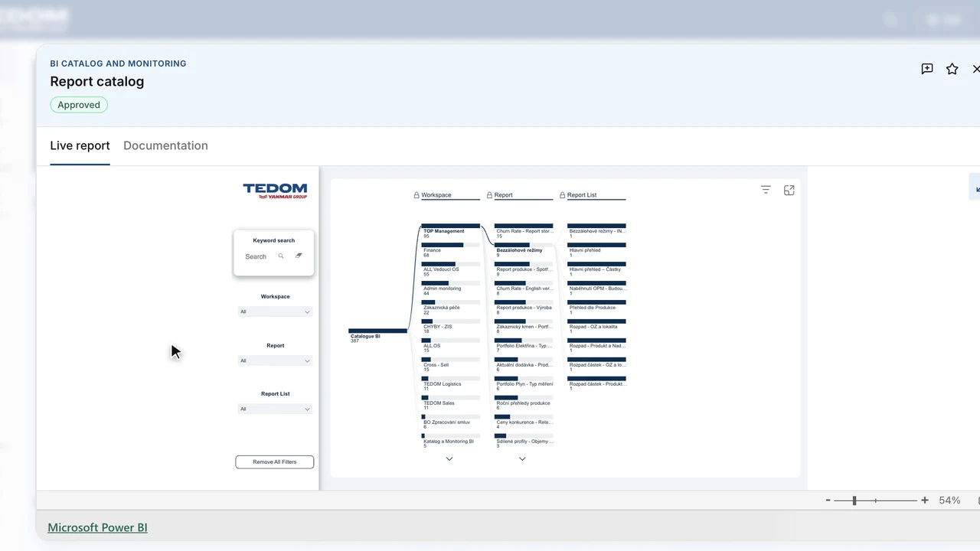This screenshot has height=551, width=980.
Task: Select the TOP Management workspace node
Action: coord(450,230)
